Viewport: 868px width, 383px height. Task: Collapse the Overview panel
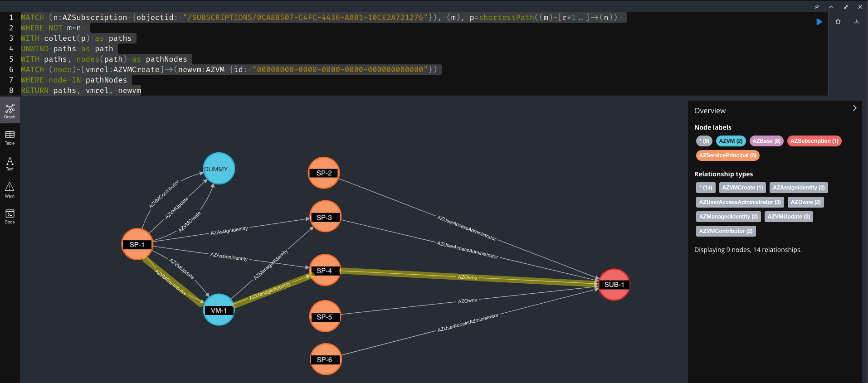[x=854, y=108]
